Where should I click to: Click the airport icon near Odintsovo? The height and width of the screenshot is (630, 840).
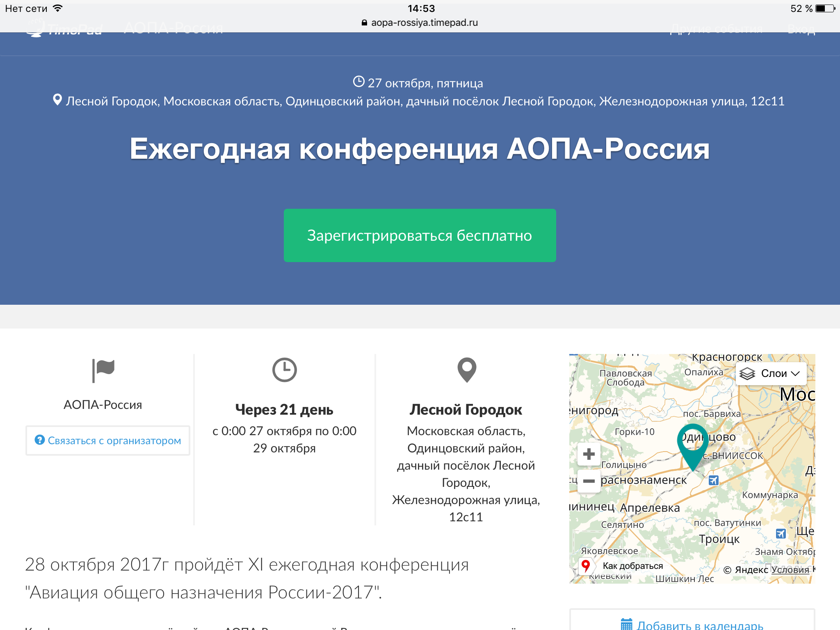click(714, 480)
